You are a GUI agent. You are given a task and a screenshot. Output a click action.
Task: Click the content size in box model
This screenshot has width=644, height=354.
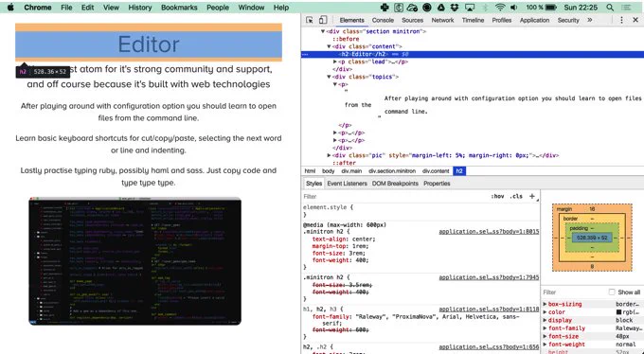[x=592, y=238]
